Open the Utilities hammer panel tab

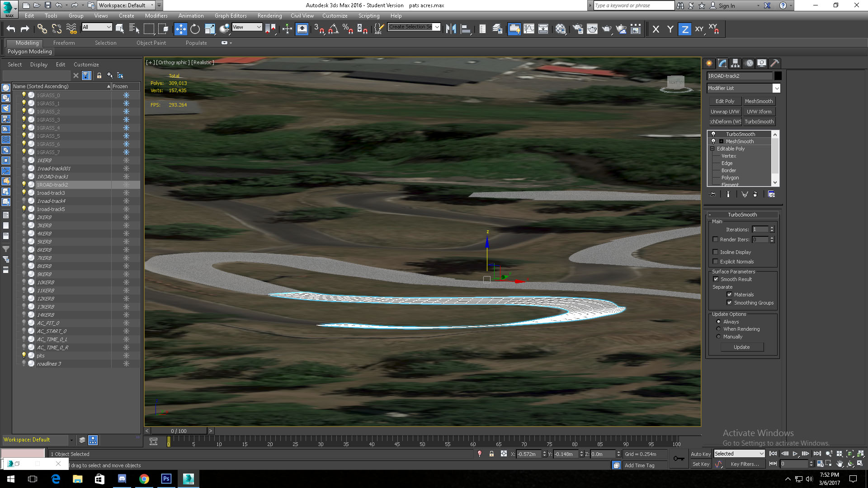[775, 63]
